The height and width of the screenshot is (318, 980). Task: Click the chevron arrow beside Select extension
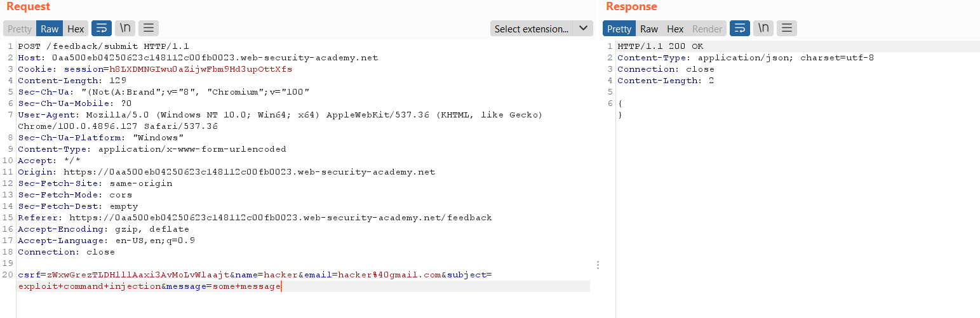pos(583,29)
